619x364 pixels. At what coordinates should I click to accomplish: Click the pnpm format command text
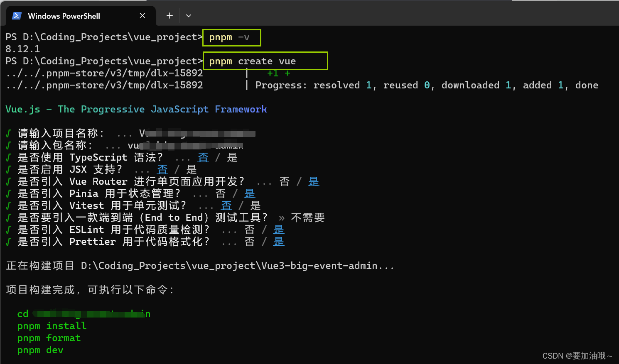coord(49,338)
